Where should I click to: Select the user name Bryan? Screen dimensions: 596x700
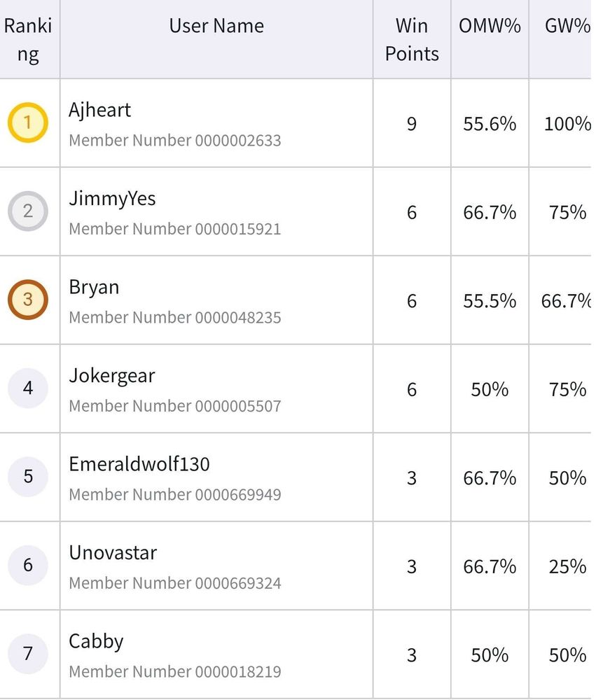click(94, 287)
